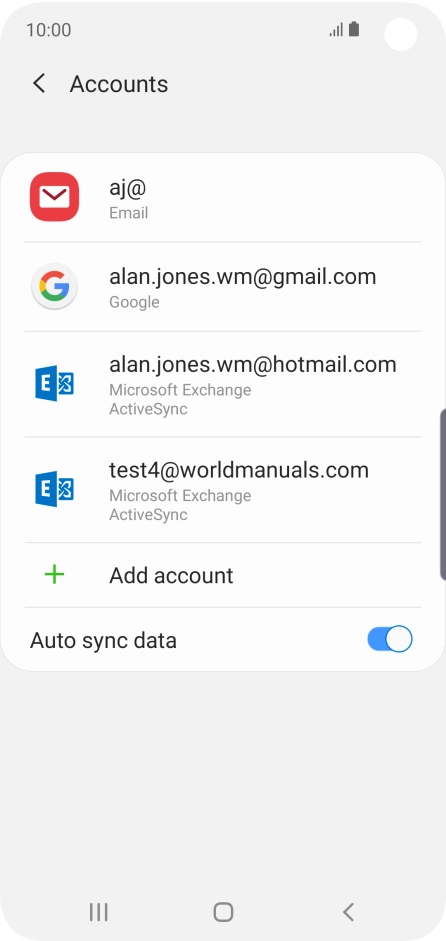Tap the back arrow next to Accounts
This screenshot has height=941, width=446.
[x=39, y=83]
